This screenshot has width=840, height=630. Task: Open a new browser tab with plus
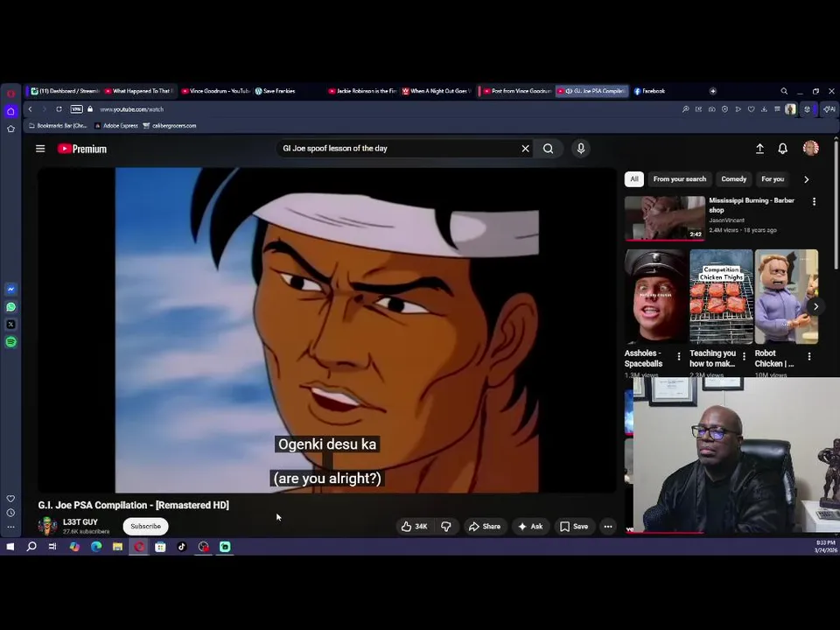click(712, 91)
